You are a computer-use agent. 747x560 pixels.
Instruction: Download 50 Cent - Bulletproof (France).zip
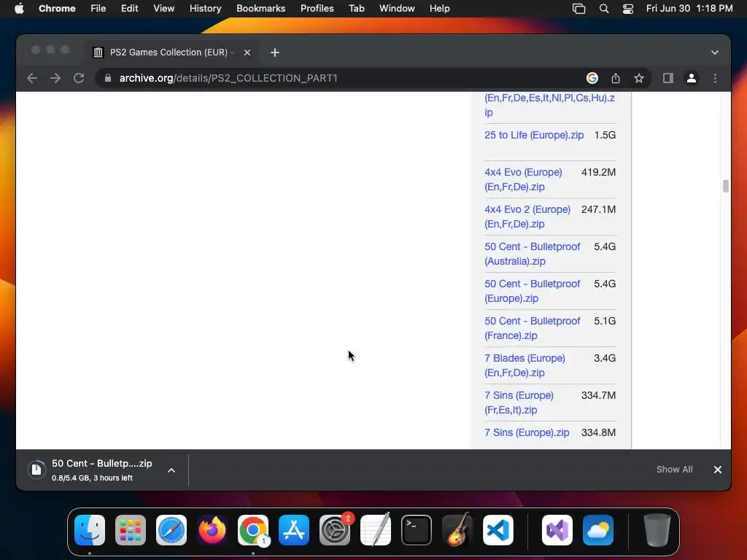click(x=532, y=328)
